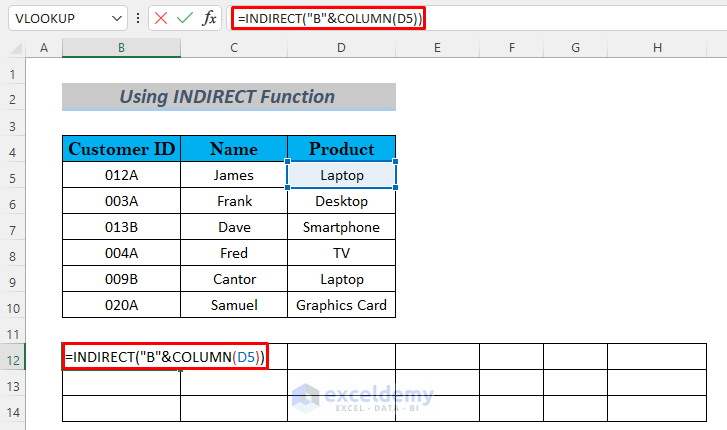This screenshot has height=430, width=727.
Task: Select the cell with ID 009B
Action: (121, 279)
